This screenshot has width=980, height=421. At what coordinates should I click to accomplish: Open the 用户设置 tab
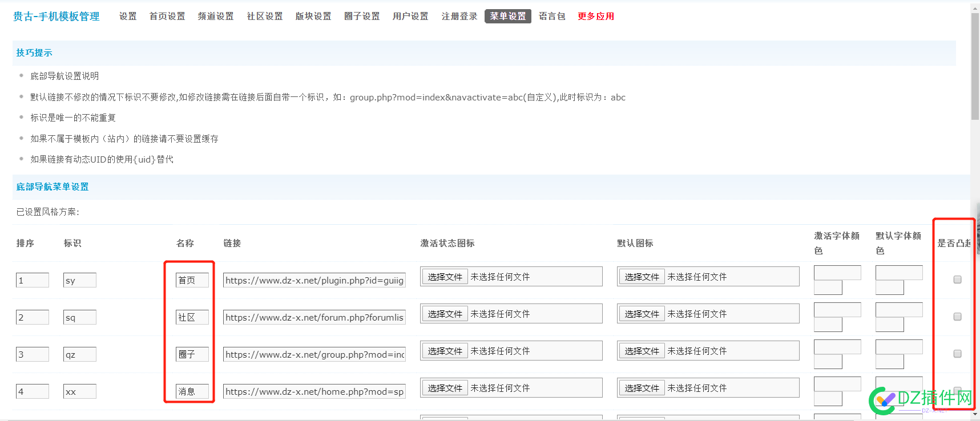[x=410, y=17]
